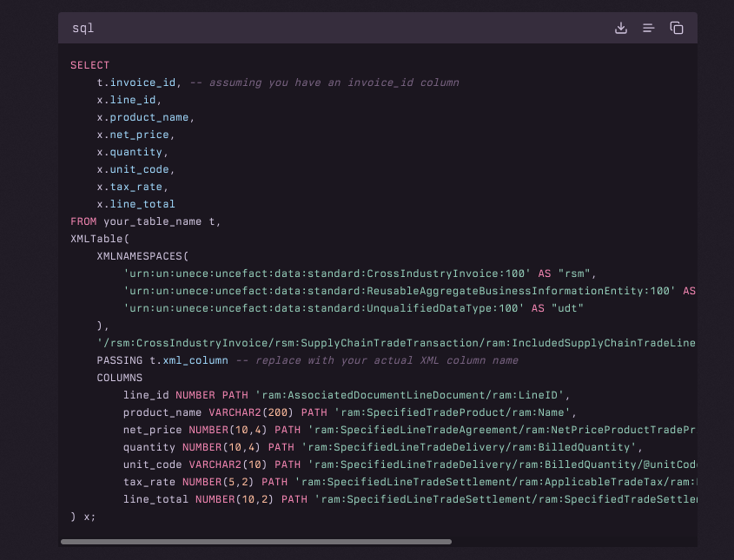Click the 'x.net_price' line
This screenshot has height=560, width=734.
(136, 135)
